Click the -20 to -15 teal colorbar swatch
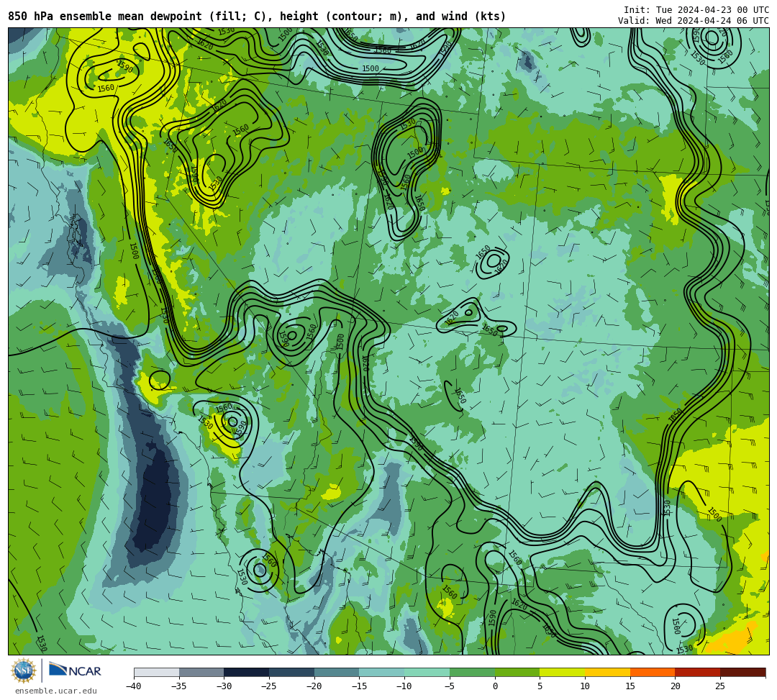The image size is (777, 700). [x=337, y=672]
